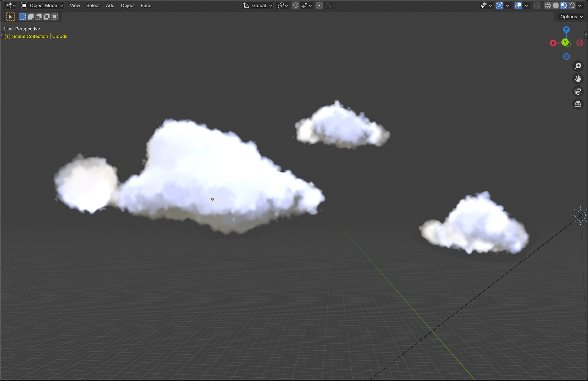The height and width of the screenshot is (381, 588).
Task: Toggle proportional editing
Action: pos(319,6)
